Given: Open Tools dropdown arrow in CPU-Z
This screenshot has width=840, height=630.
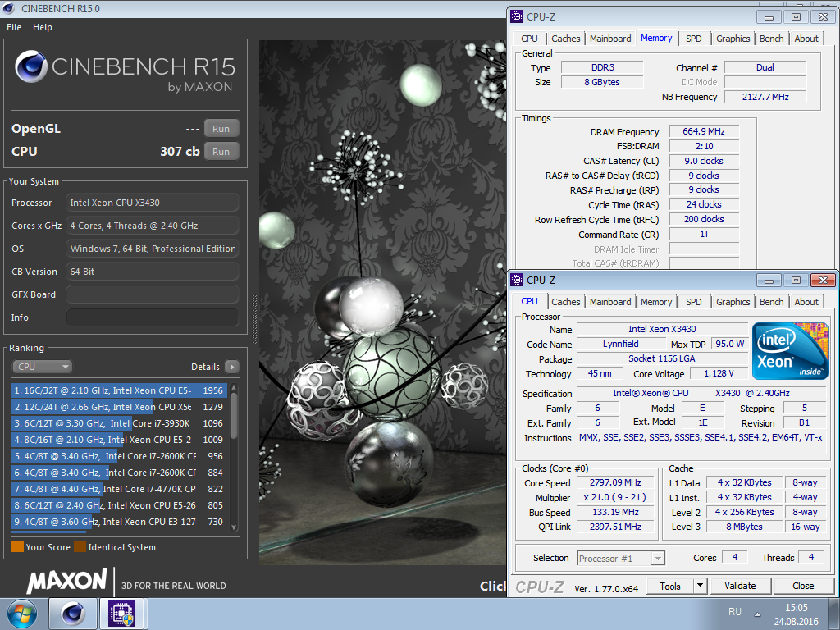Looking at the screenshot, I should coord(699,586).
